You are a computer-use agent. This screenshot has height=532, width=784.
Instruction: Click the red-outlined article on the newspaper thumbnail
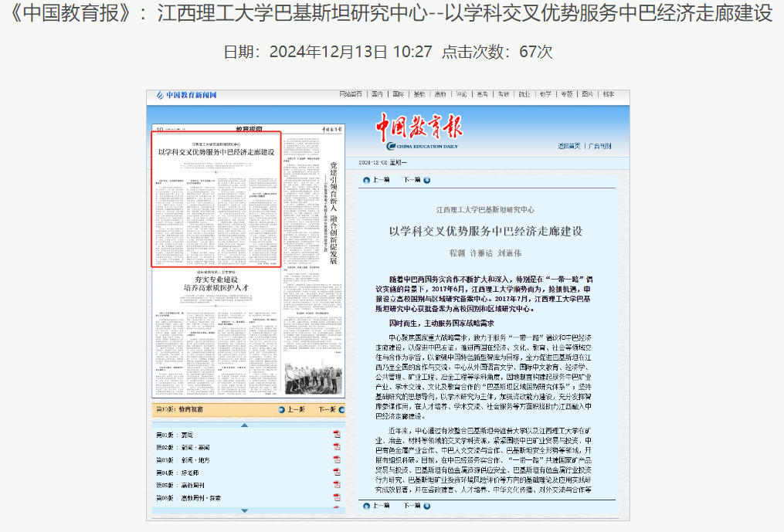(x=216, y=199)
